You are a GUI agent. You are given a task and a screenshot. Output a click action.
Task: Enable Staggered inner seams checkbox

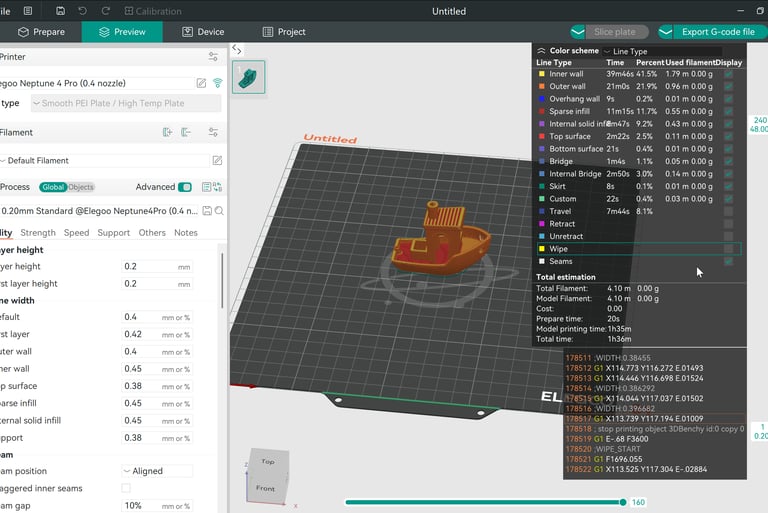coord(126,488)
